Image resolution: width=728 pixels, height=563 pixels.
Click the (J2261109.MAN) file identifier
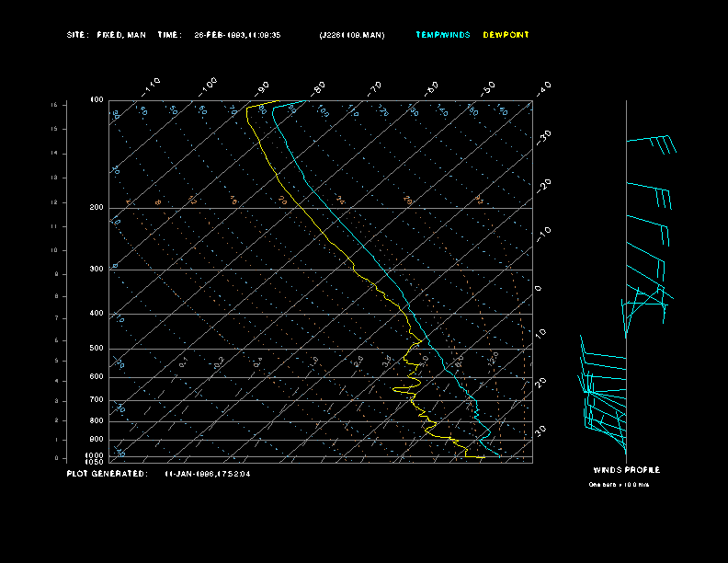point(352,35)
